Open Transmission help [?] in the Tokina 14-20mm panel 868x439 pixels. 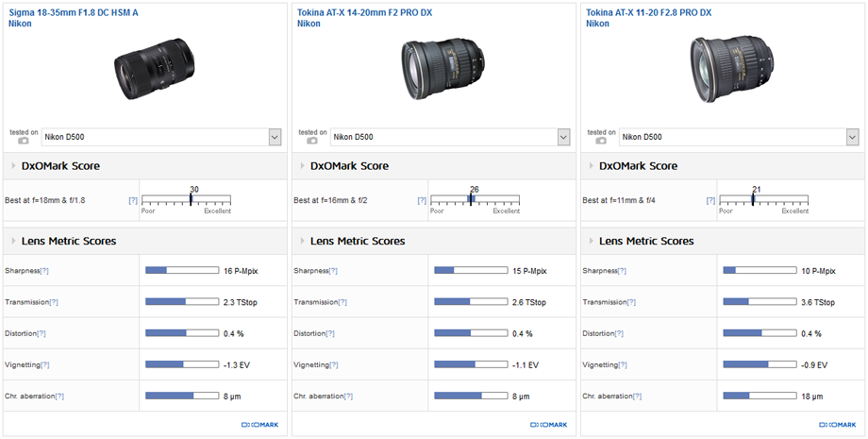click(x=342, y=302)
